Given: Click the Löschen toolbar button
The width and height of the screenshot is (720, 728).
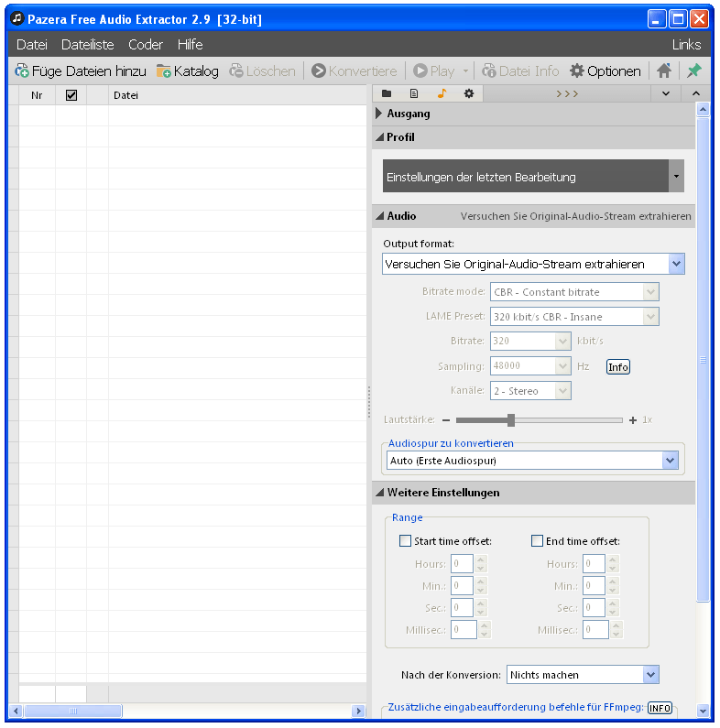Looking at the screenshot, I should 263,71.
